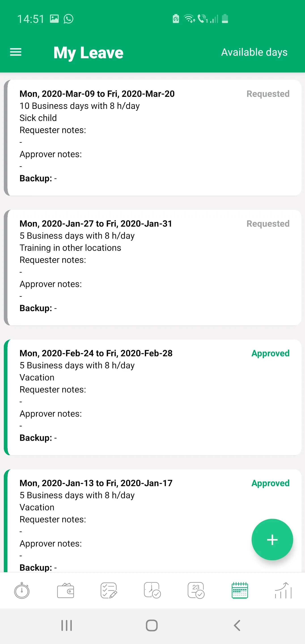Open the approved Feb-24 Vacation leave card

[x=152, y=397]
